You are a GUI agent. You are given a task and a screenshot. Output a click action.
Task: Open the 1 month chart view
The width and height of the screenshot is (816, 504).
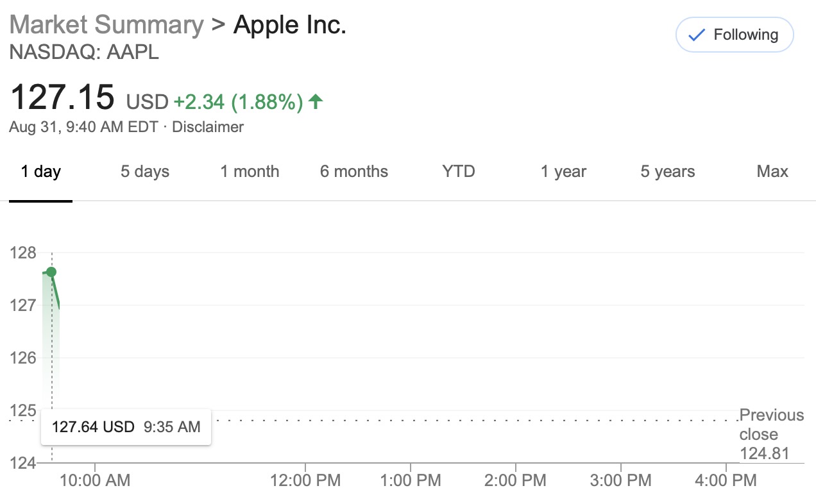click(x=250, y=172)
